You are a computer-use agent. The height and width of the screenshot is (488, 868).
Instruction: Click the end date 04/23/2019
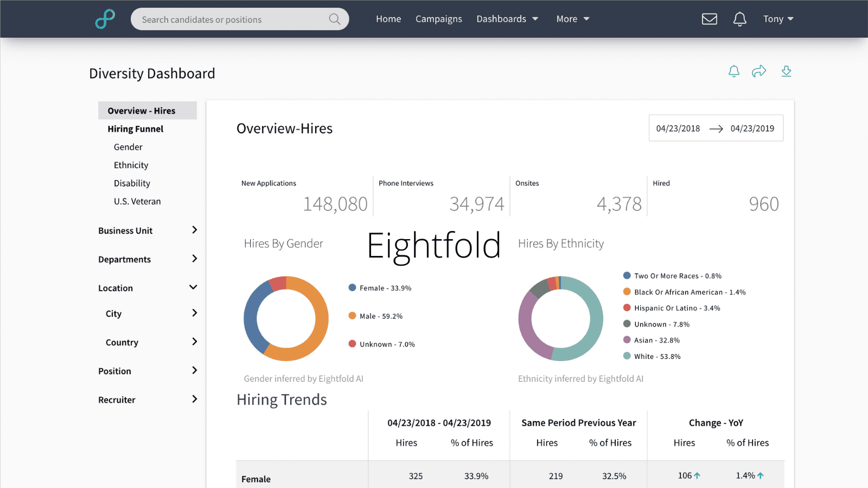pyautogui.click(x=752, y=129)
